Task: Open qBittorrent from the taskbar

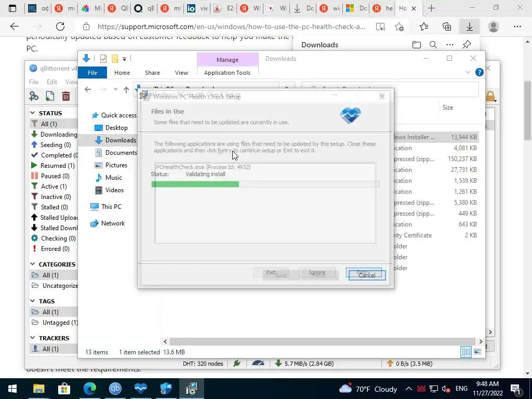Action: click(x=115, y=389)
